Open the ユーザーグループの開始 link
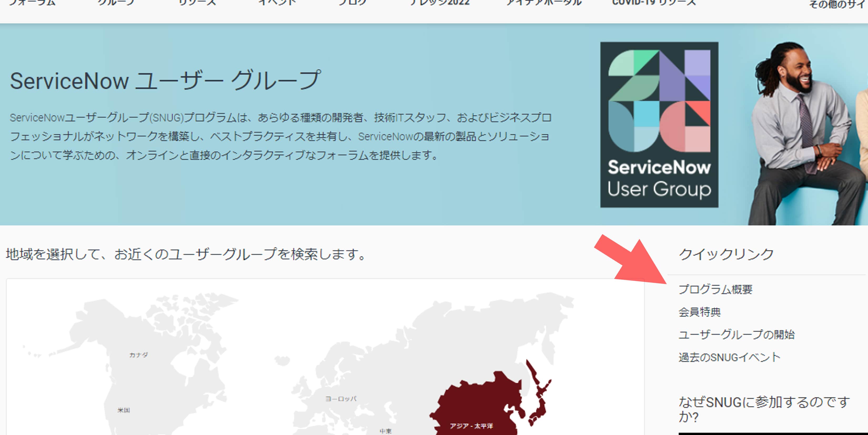The height and width of the screenshot is (435, 868). [736, 334]
